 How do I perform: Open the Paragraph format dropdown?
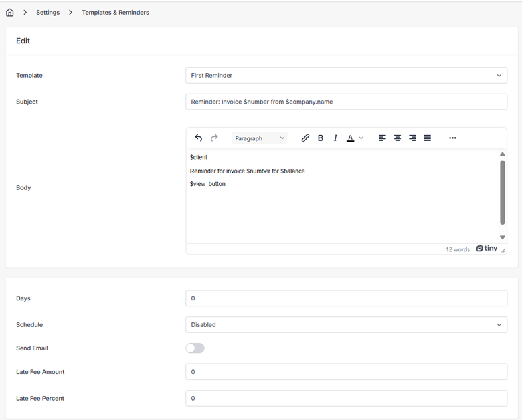[260, 138]
